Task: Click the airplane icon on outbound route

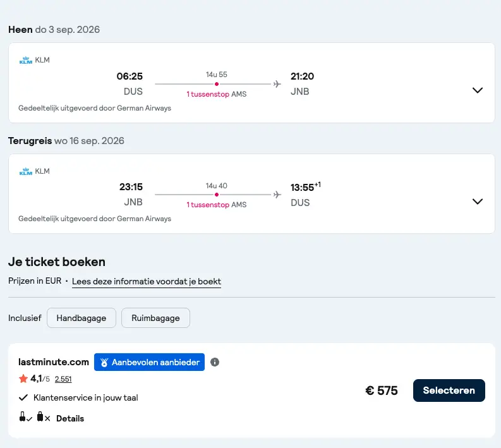Action: pos(277,84)
